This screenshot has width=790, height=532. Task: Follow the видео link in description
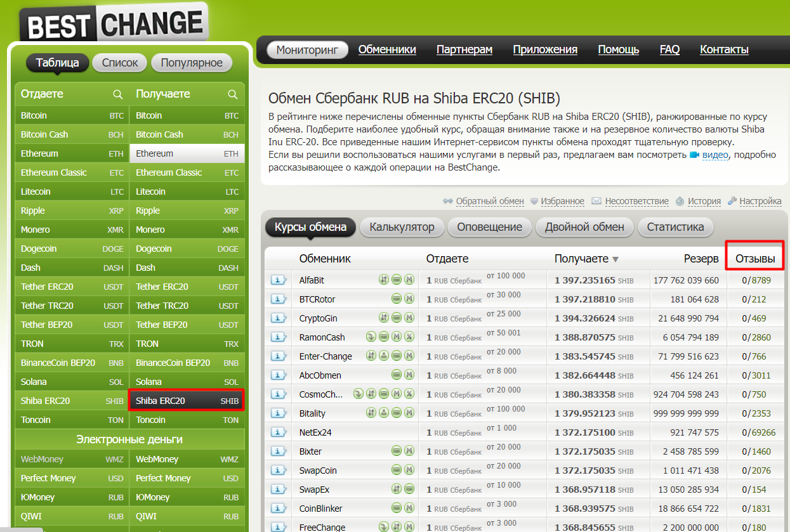715,155
